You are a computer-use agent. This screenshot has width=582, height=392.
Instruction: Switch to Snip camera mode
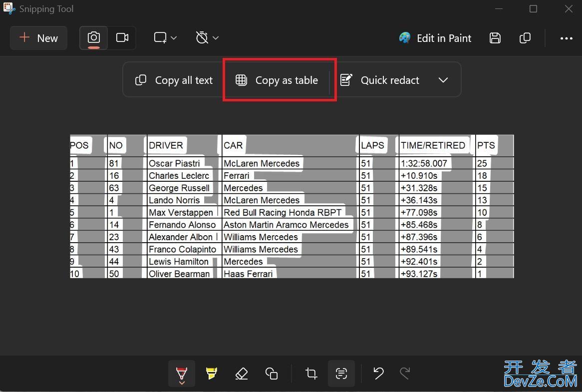coord(93,38)
